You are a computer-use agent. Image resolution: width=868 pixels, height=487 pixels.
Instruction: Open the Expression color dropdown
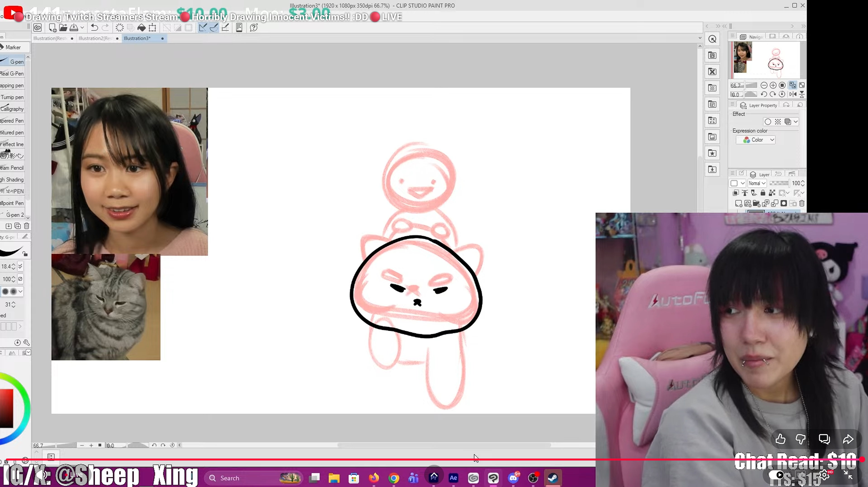[x=756, y=140]
